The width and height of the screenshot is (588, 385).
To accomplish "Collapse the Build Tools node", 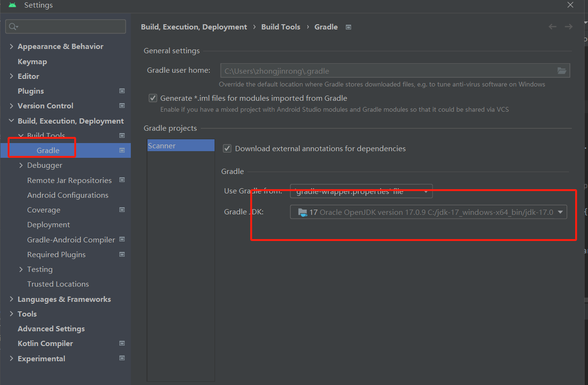I will click(x=21, y=135).
